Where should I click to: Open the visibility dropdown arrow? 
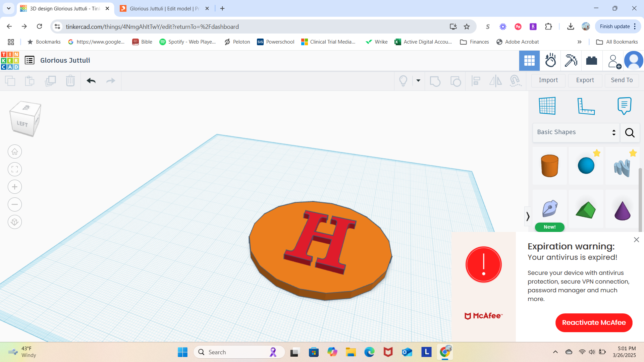point(418,81)
